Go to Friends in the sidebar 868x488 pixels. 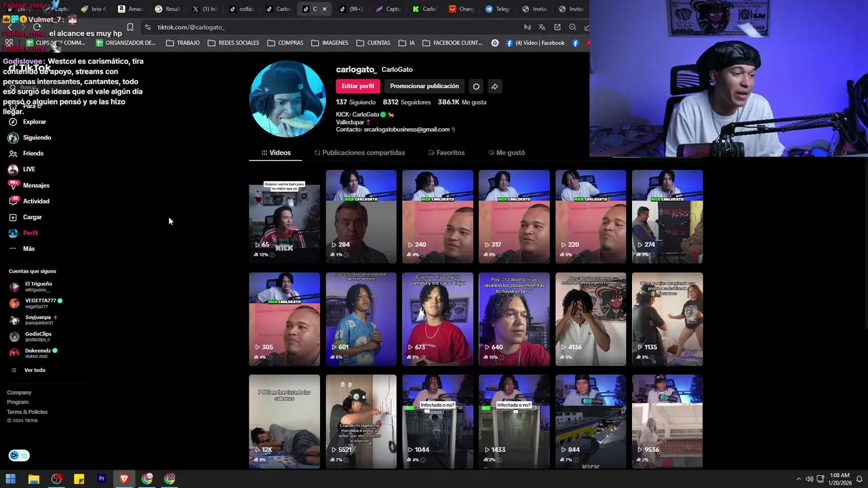[26, 154]
